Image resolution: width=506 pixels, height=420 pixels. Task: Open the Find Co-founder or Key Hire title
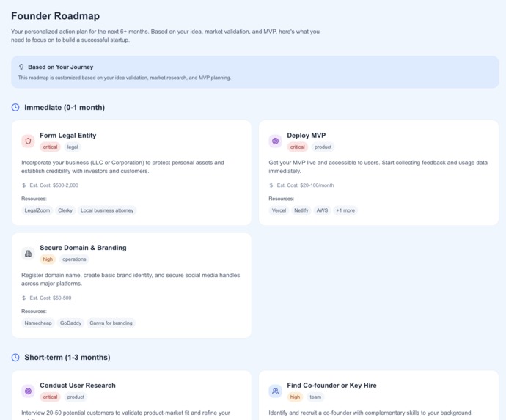[x=331, y=385]
